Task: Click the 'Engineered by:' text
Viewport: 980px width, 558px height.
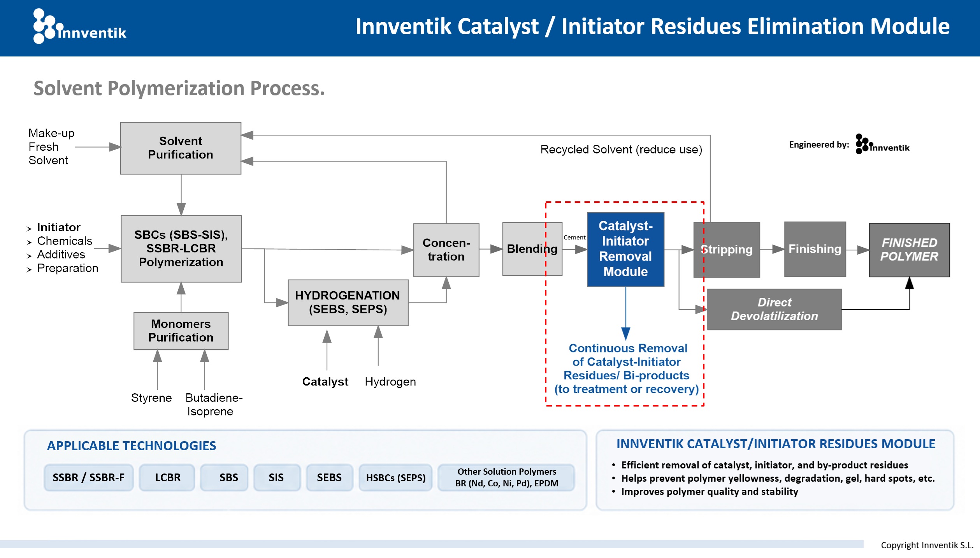Action: [x=819, y=144]
